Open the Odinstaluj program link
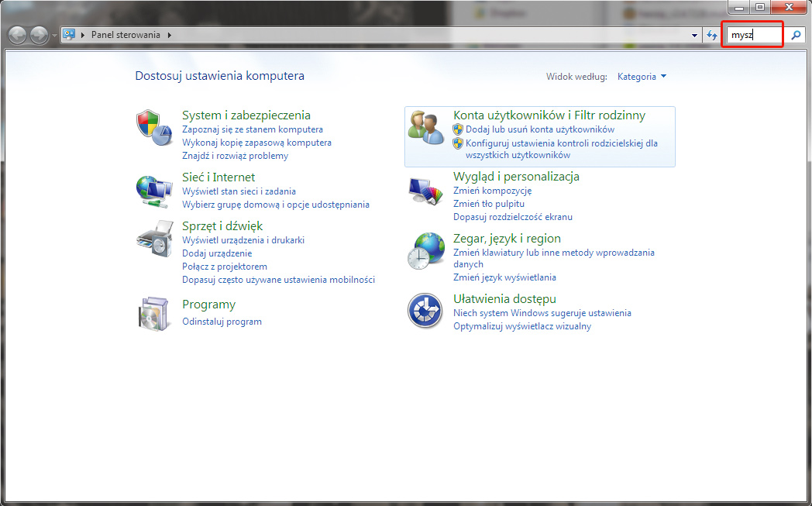 (222, 322)
